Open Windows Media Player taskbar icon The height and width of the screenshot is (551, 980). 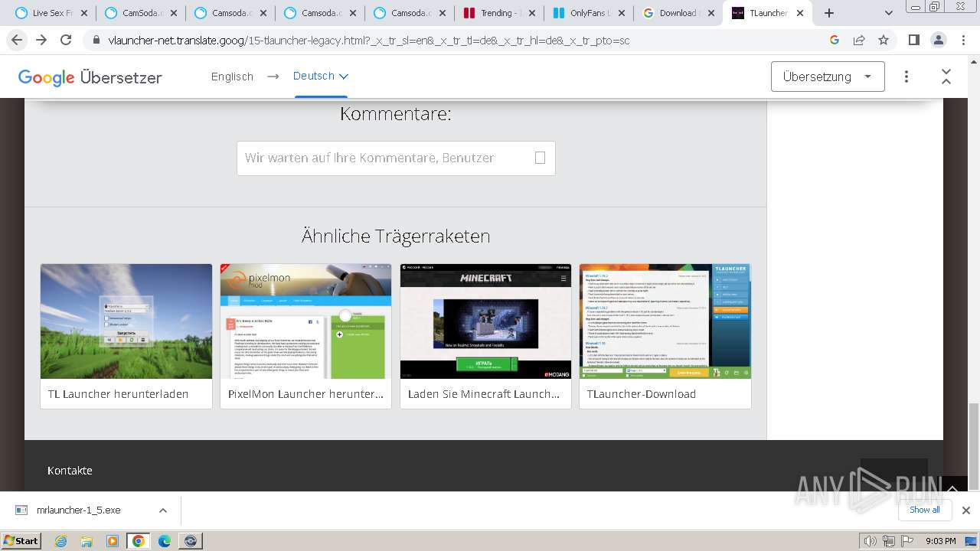pyautogui.click(x=113, y=541)
